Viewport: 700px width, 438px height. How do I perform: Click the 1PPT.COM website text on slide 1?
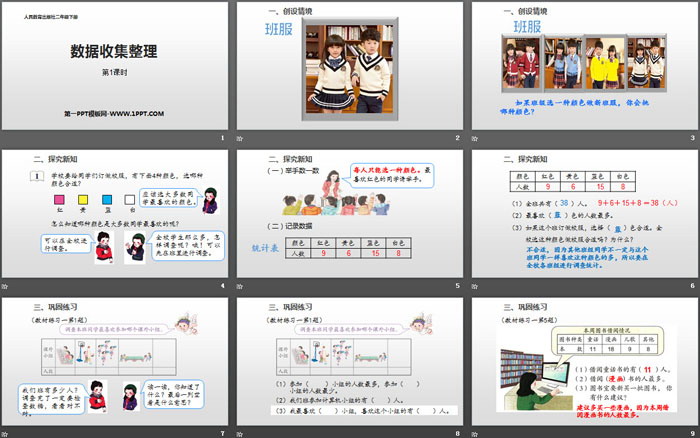click(113, 115)
